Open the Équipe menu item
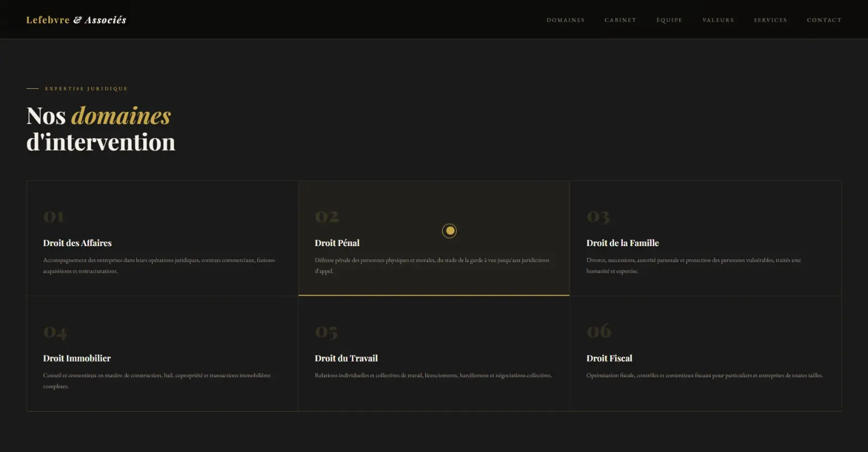This screenshot has width=868, height=452. [x=669, y=20]
